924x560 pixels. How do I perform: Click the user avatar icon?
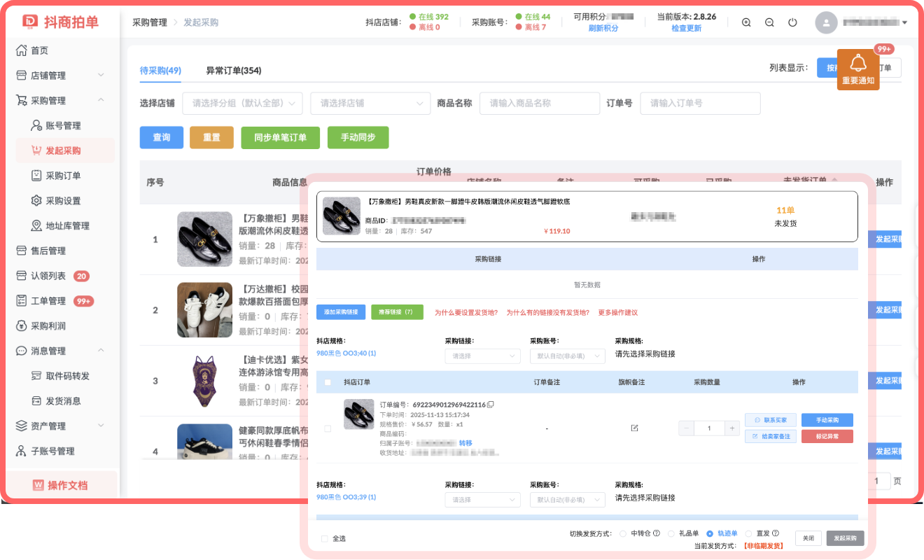[x=826, y=22]
